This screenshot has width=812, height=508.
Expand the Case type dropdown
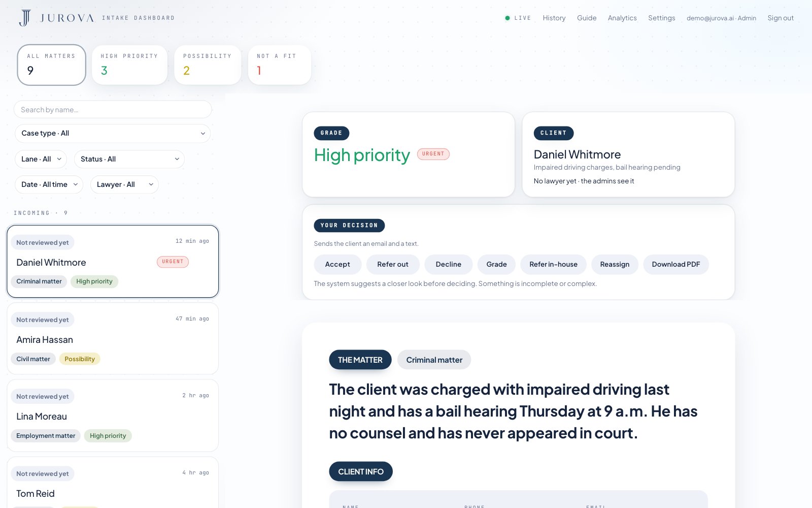click(113, 133)
